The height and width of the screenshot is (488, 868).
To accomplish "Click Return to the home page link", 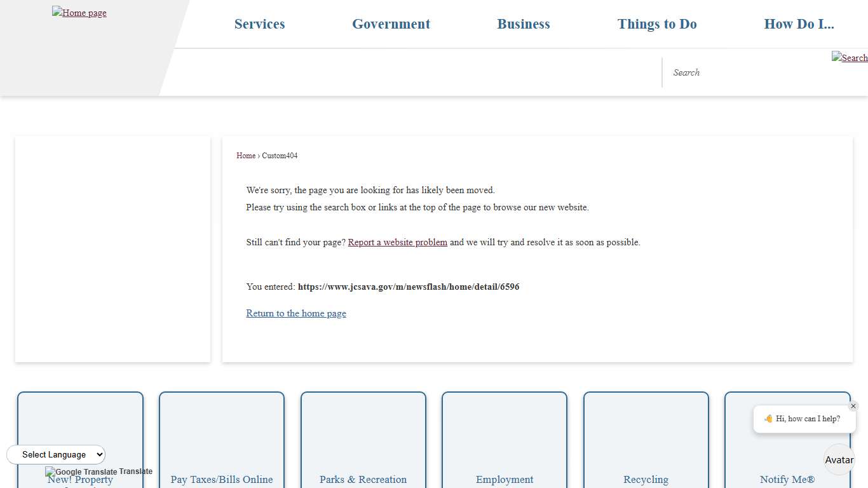I will coord(296,313).
